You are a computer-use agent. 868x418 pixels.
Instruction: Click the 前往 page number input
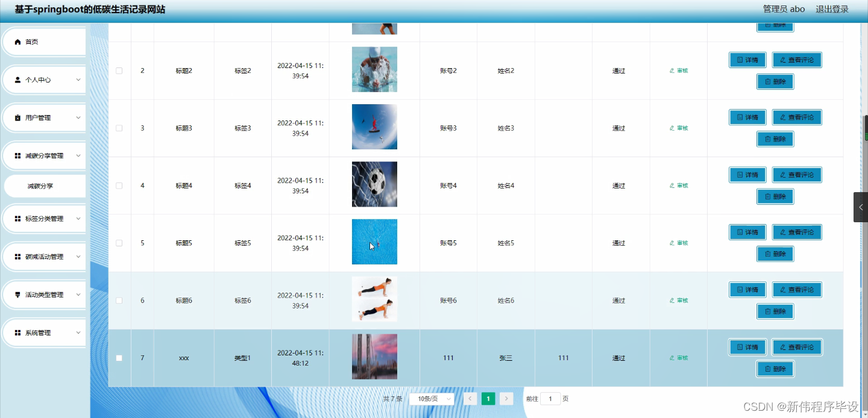(550, 399)
